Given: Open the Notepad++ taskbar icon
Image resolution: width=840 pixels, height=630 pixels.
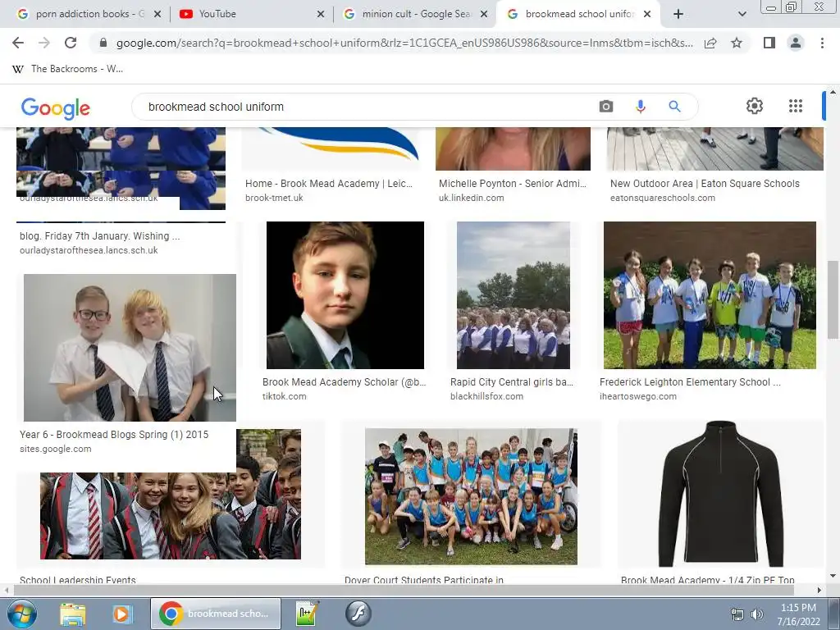Looking at the screenshot, I should click(308, 614).
